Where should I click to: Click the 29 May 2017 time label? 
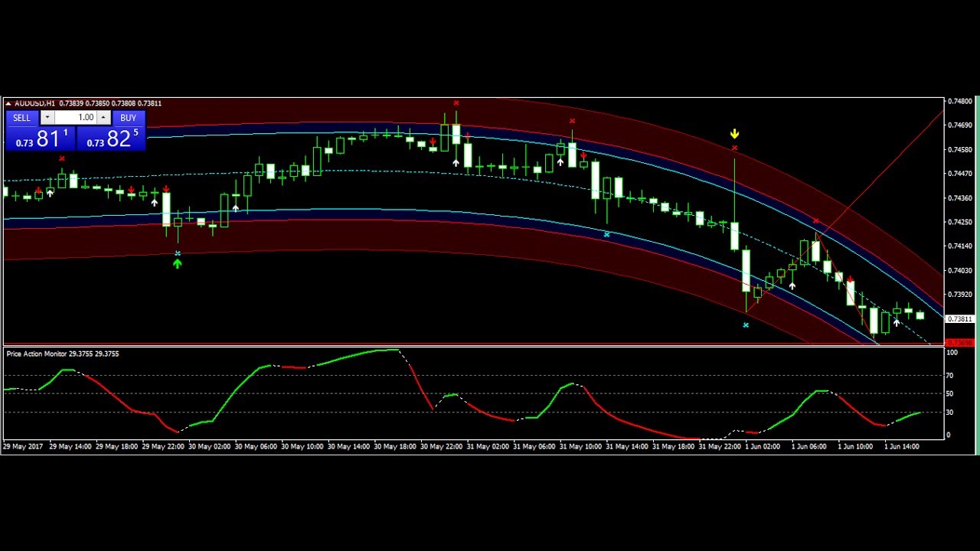[23, 446]
